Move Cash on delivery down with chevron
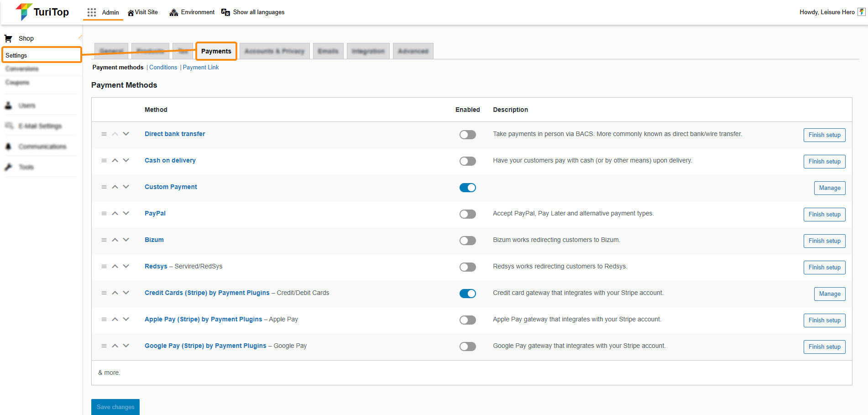Viewport: 868px width, 415px height. pyautogui.click(x=126, y=160)
